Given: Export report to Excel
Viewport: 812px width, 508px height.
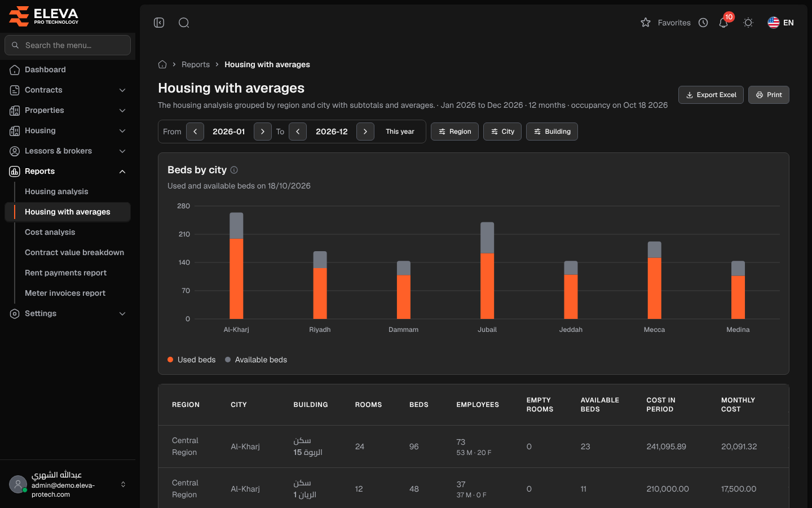Looking at the screenshot, I should (711, 95).
